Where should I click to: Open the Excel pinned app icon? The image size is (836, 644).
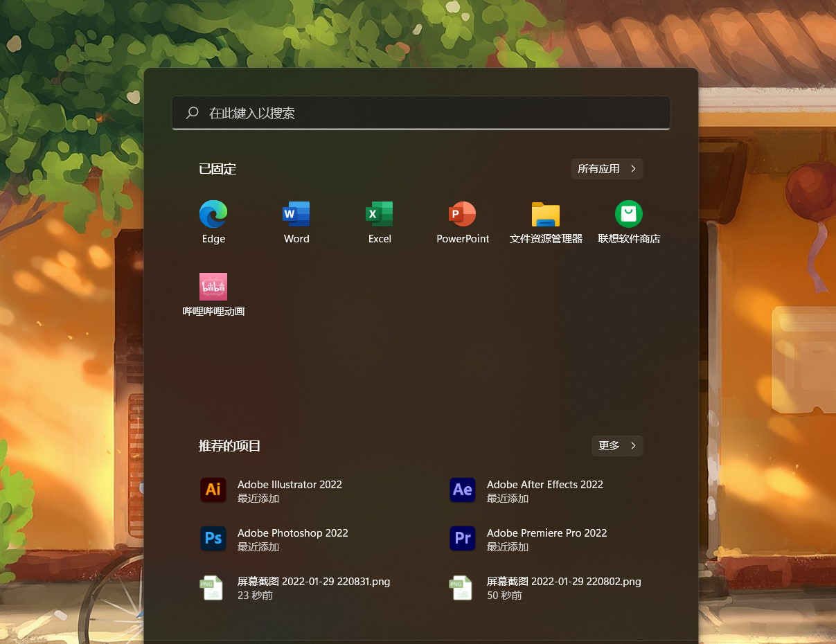380,214
